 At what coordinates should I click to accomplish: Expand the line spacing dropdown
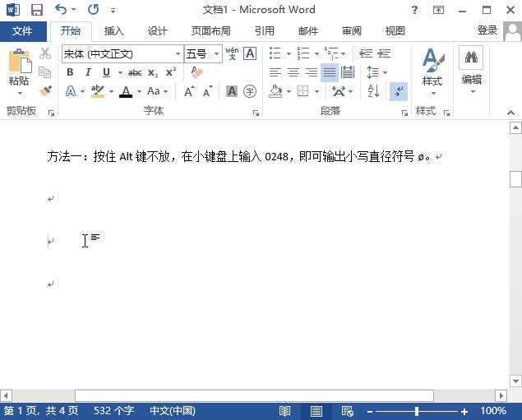tap(384, 72)
